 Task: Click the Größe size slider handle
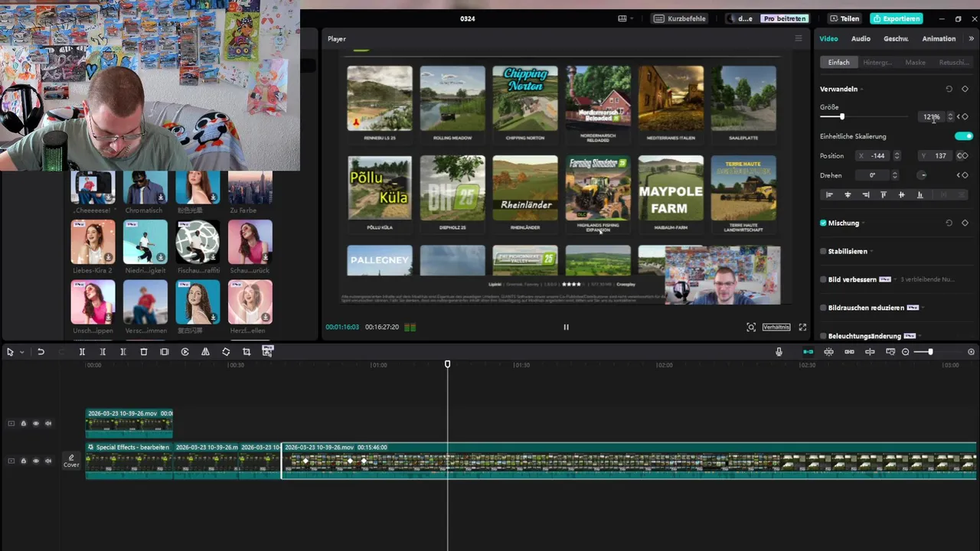tap(842, 116)
